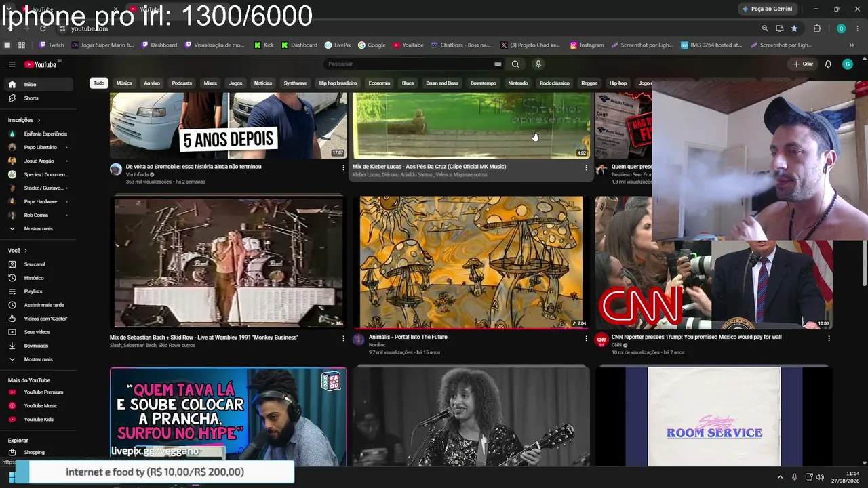The width and height of the screenshot is (868, 488).
Task: Open the Chrome apps grid shortcut
Action: (x=22, y=45)
